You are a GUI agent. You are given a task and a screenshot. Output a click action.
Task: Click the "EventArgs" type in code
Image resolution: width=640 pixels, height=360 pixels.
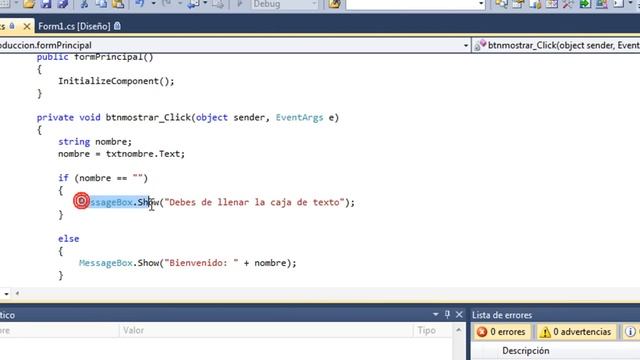click(x=299, y=118)
